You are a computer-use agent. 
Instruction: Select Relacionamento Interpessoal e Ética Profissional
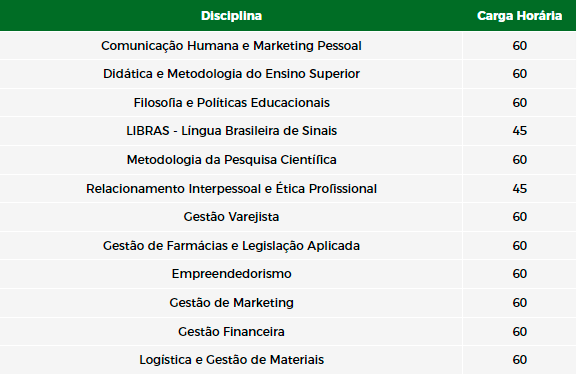click(231, 189)
